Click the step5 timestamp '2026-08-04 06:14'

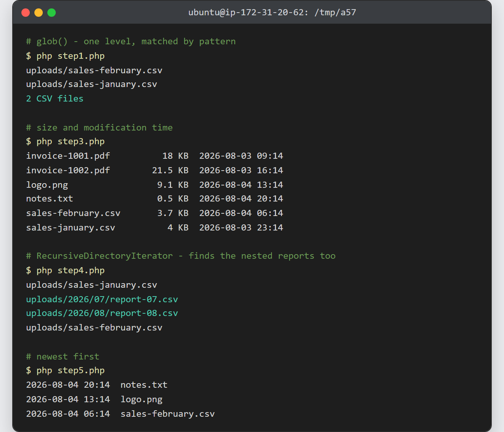68,414
